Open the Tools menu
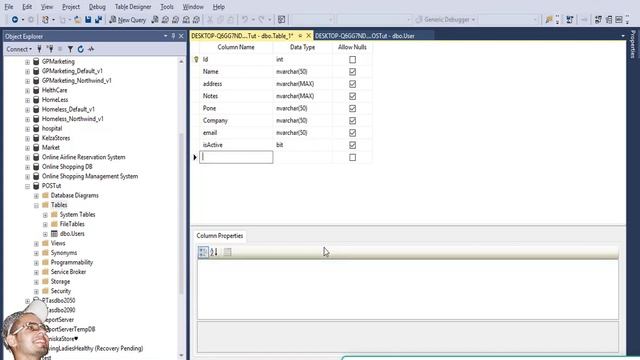The image size is (640, 360). (167, 7)
